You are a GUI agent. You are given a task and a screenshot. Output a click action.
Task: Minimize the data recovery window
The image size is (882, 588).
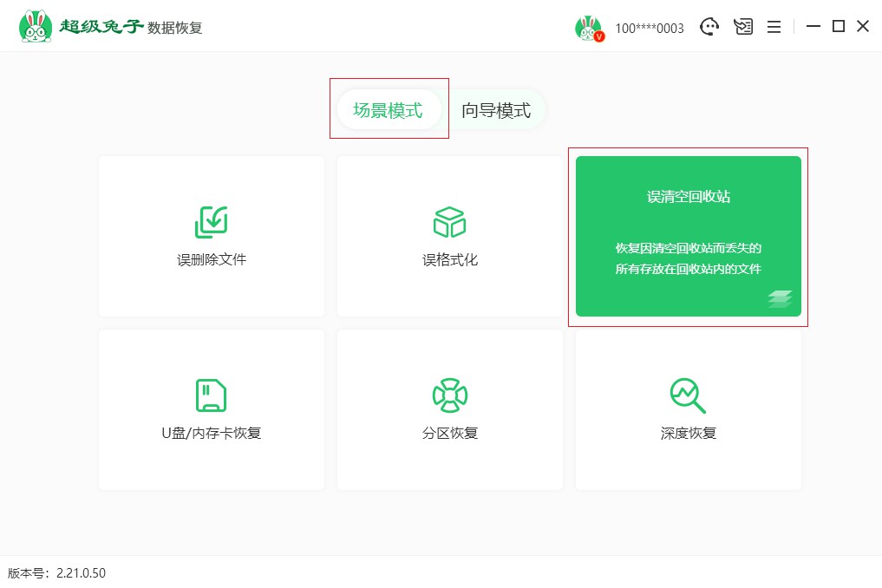[813, 27]
